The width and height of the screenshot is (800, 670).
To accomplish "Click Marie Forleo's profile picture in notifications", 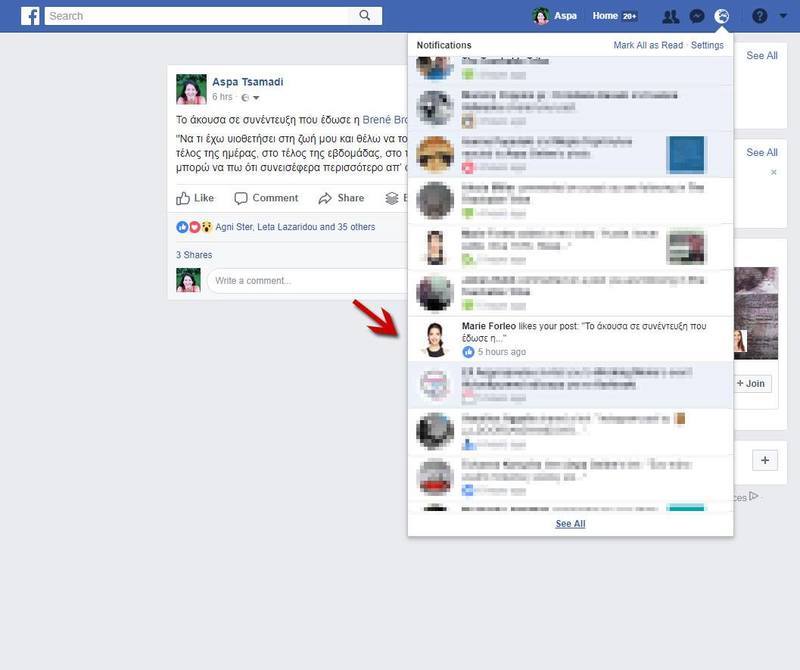I will pyautogui.click(x=435, y=339).
